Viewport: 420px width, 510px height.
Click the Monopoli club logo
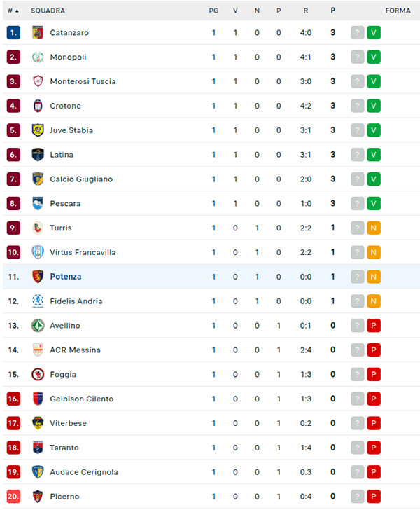[x=38, y=57]
